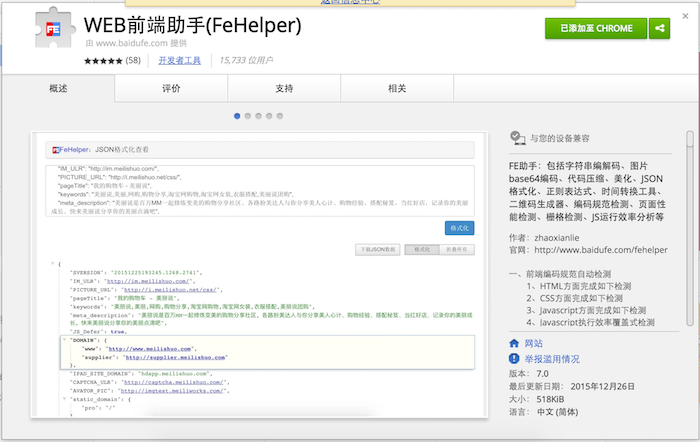Viewport: 700px width, 442px height.
Task: Click the 1、HTML方面完成如下检测 line
Action: coord(579,286)
